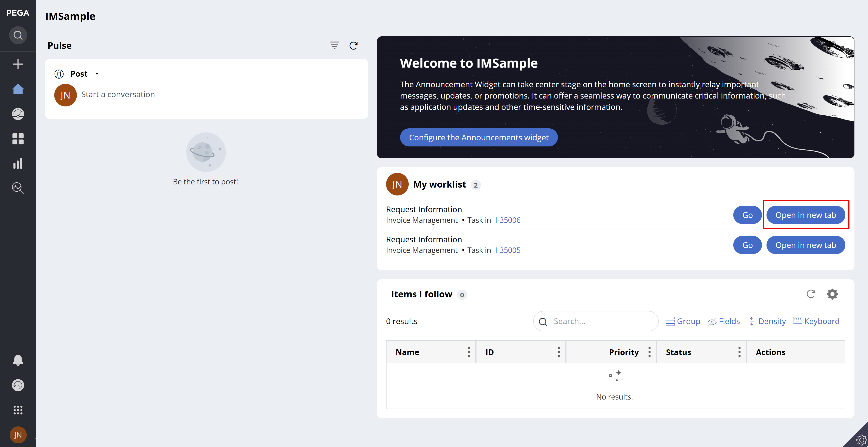868x447 pixels.
Task: Open case link I-35005
Action: click(507, 250)
